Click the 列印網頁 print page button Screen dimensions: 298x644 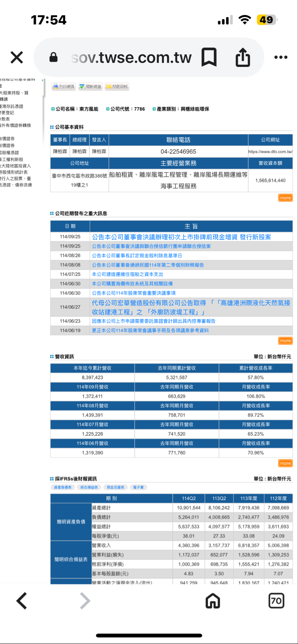[x=63, y=87]
